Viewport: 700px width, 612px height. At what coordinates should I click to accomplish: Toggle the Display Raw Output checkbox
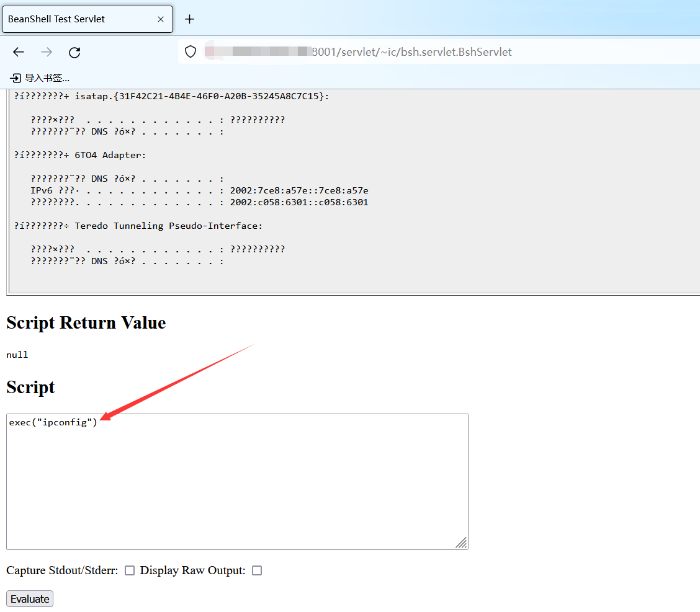coord(257,570)
